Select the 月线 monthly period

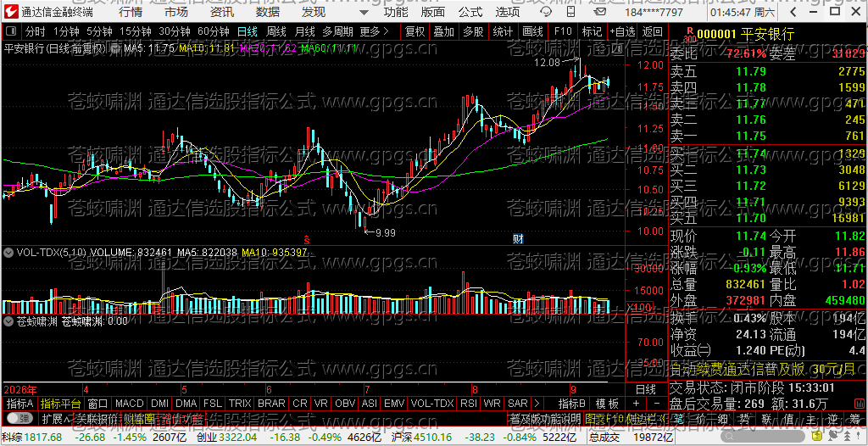click(304, 31)
